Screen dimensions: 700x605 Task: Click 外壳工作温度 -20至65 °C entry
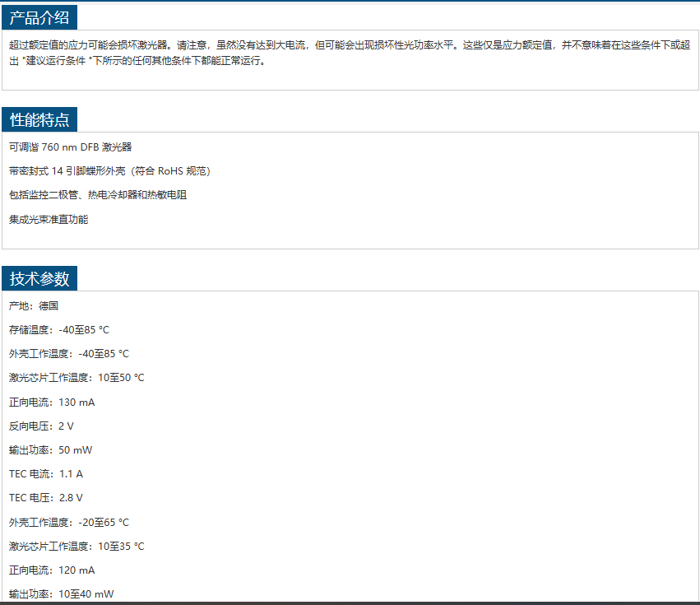pyautogui.click(x=69, y=523)
